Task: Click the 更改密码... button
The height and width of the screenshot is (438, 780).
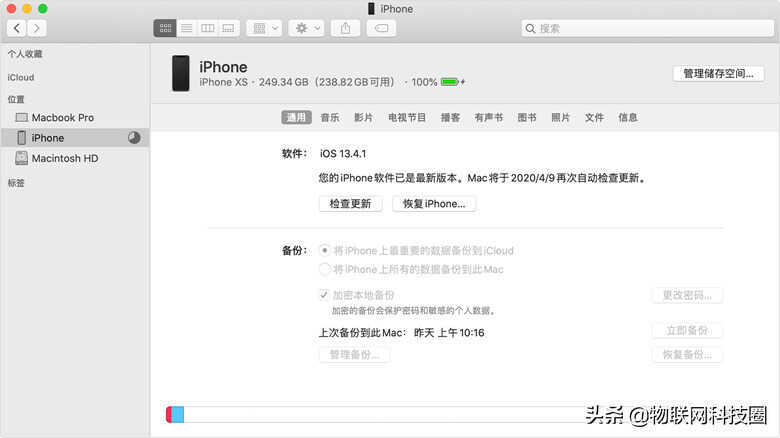Action: click(687, 295)
